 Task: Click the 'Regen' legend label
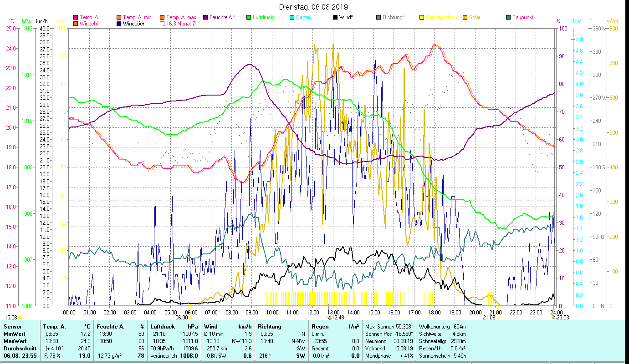tap(303, 18)
